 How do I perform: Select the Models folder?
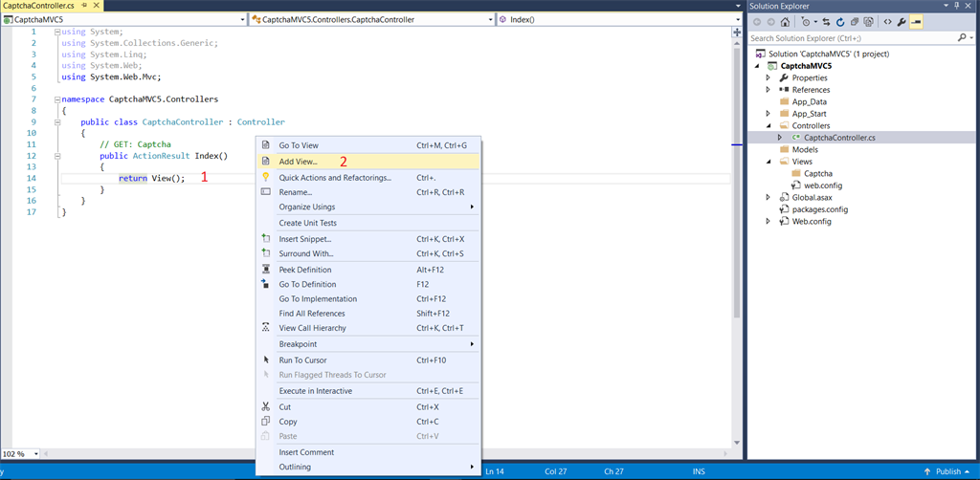(x=805, y=150)
